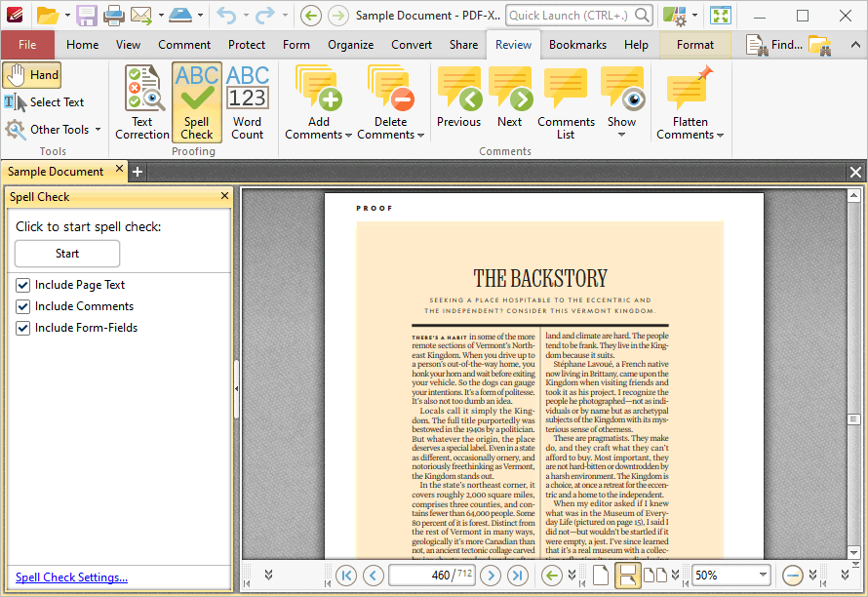Image resolution: width=868 pixels, height=597 pixels.
Task: Disable Include Form-Fields option
Action: pyautogui.click(x=22, y=329)
